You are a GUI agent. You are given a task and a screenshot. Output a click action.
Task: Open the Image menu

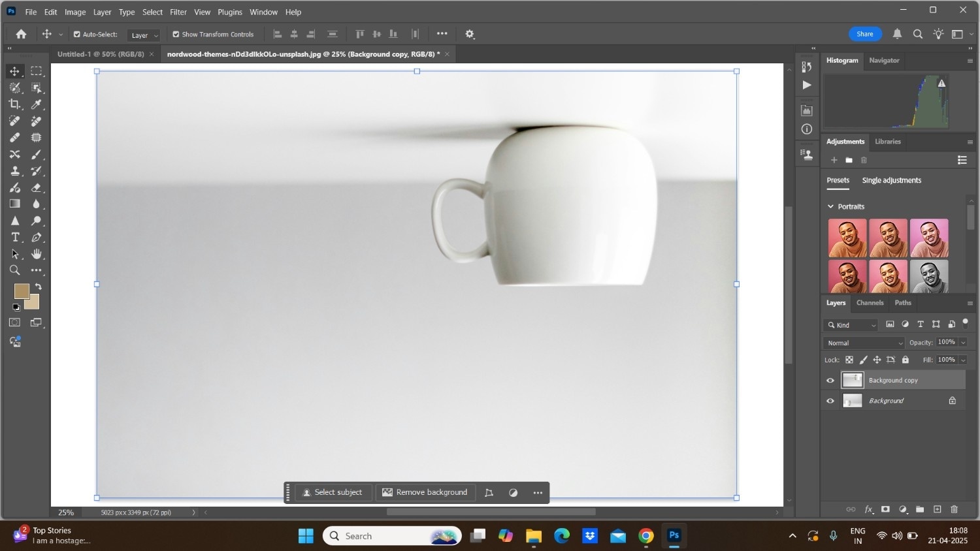[75, 12]
